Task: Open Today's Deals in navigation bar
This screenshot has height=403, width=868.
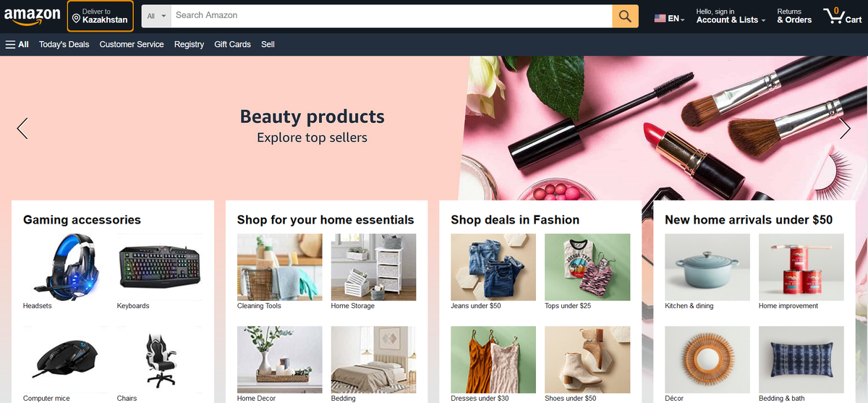Action: tap(64, 44)
